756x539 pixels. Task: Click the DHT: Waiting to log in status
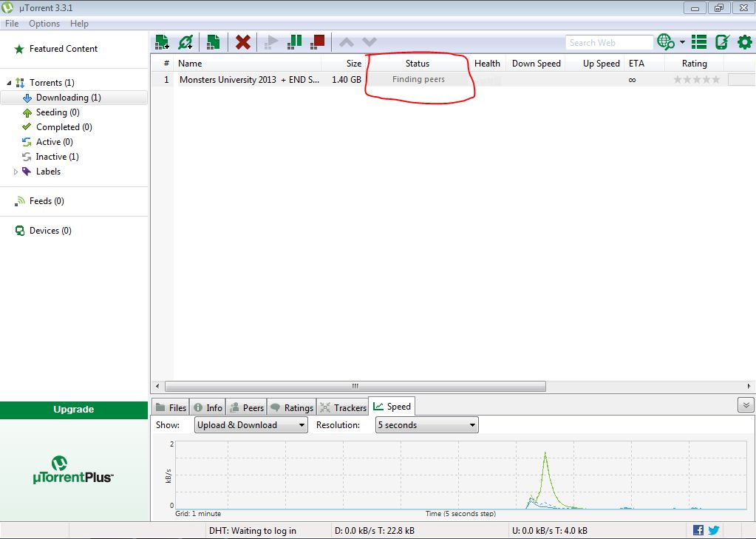[253, 531]
